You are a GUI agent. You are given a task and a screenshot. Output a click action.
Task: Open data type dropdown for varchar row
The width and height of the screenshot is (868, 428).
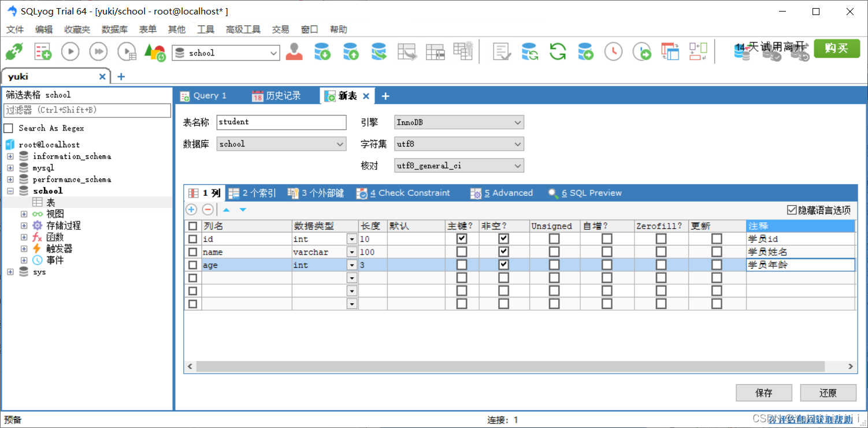pos(351,252)
